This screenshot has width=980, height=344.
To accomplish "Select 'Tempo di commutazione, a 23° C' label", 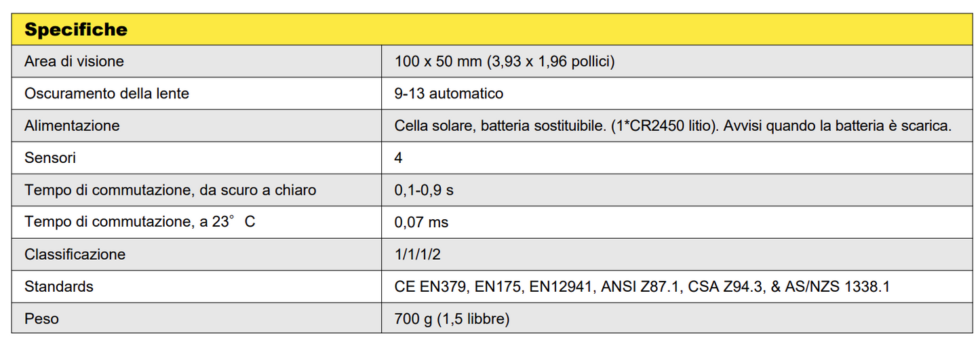I will [x=140, y=222].
